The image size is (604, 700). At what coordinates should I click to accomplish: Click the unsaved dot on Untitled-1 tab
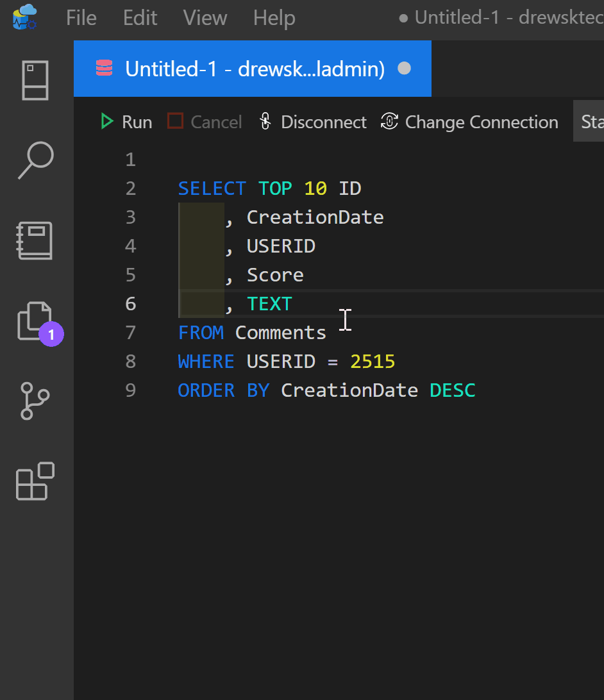[x=405, y=69]
